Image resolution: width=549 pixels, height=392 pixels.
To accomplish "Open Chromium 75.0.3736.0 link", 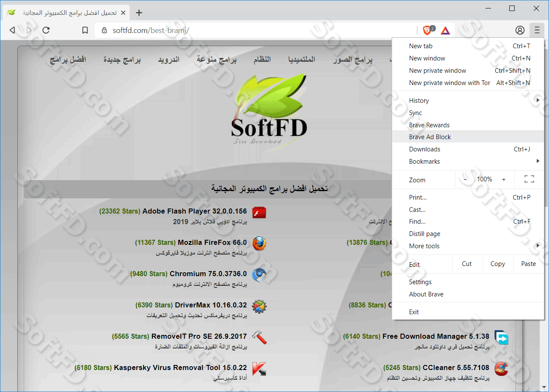I will (x=208, y=274).
